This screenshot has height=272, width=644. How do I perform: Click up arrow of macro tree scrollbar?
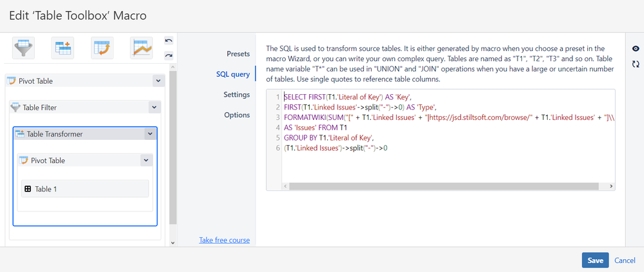[x=172, y=67]
